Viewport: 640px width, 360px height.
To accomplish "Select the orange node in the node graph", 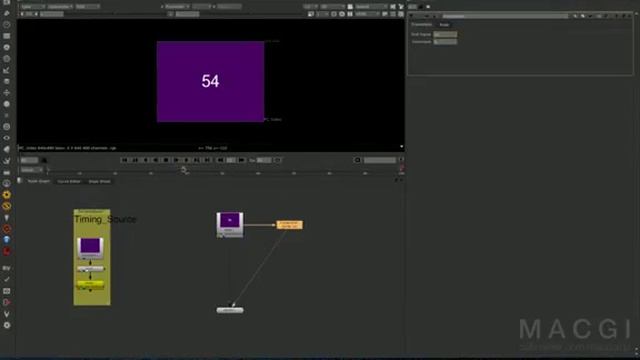I will coord(289,224).
